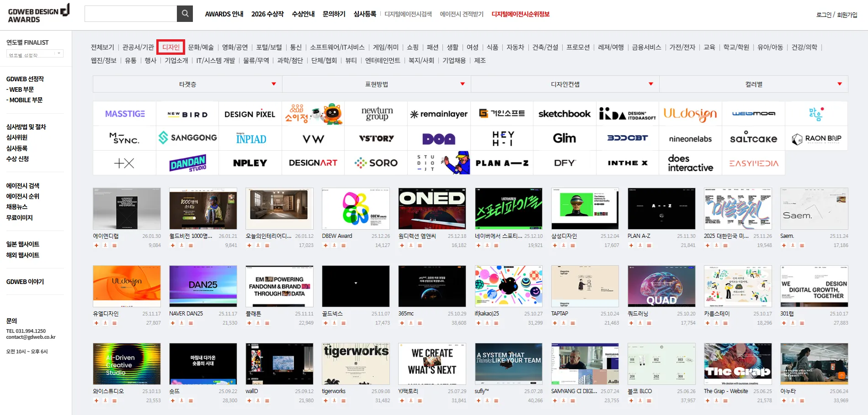
Task: Click the 로그인 link
Action: 824,15
